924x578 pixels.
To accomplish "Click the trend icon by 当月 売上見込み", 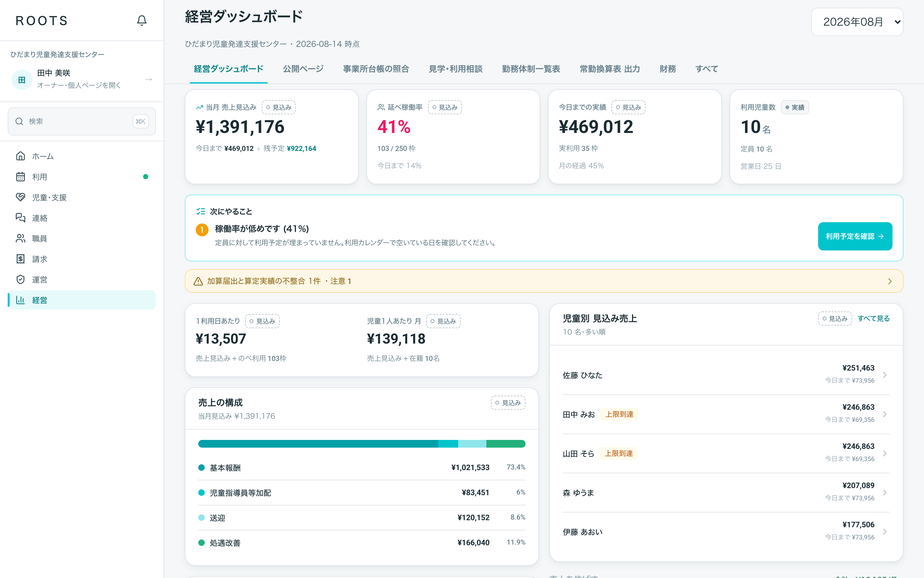I will coord(199,108).
